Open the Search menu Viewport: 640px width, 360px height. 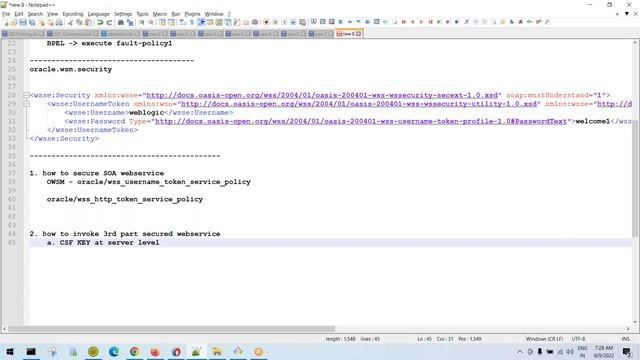point(35,14)
